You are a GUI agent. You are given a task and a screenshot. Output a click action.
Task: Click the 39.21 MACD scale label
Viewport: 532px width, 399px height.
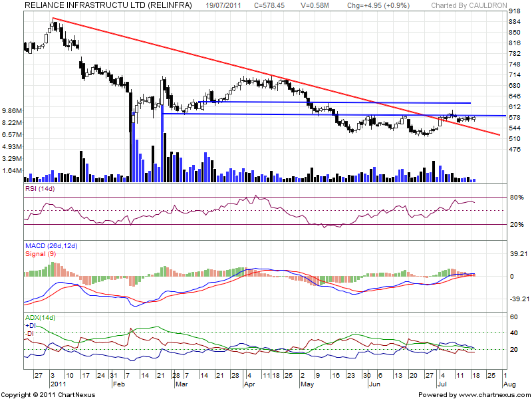pyautogui.click(x=518, y=253)
